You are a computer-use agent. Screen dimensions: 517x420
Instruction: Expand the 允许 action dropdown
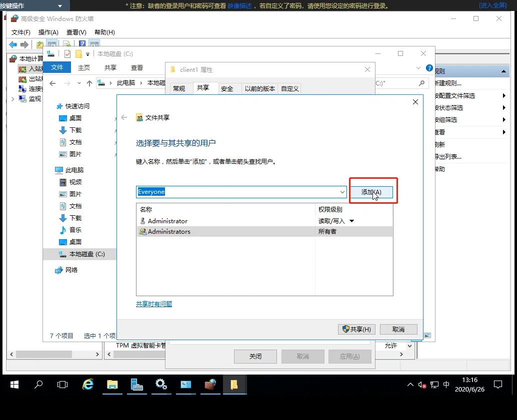(x=410, y=345)
